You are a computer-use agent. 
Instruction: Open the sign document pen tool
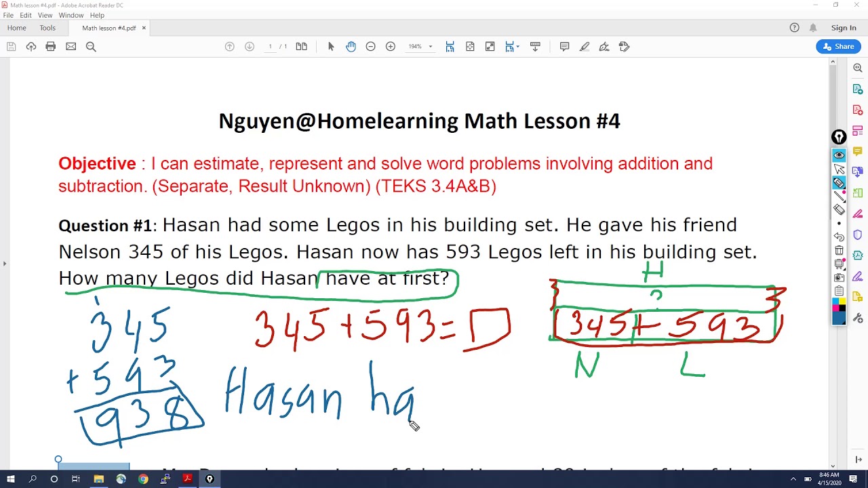click(x=604, y=47)
